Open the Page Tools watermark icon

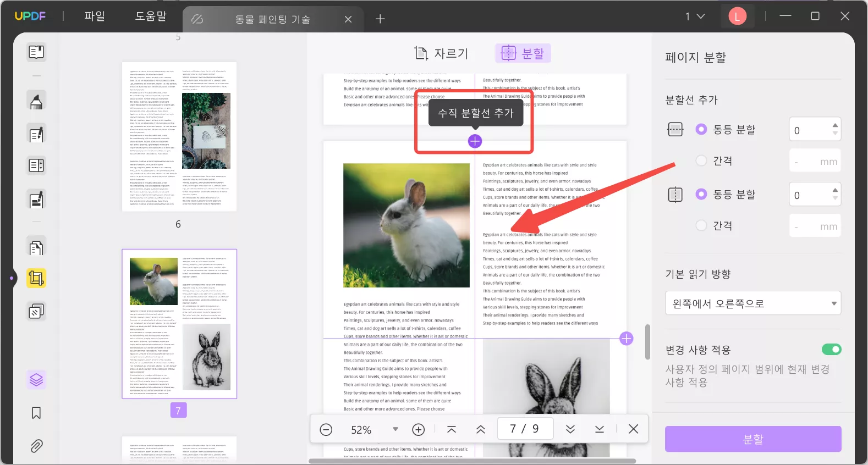click(36, 312)
